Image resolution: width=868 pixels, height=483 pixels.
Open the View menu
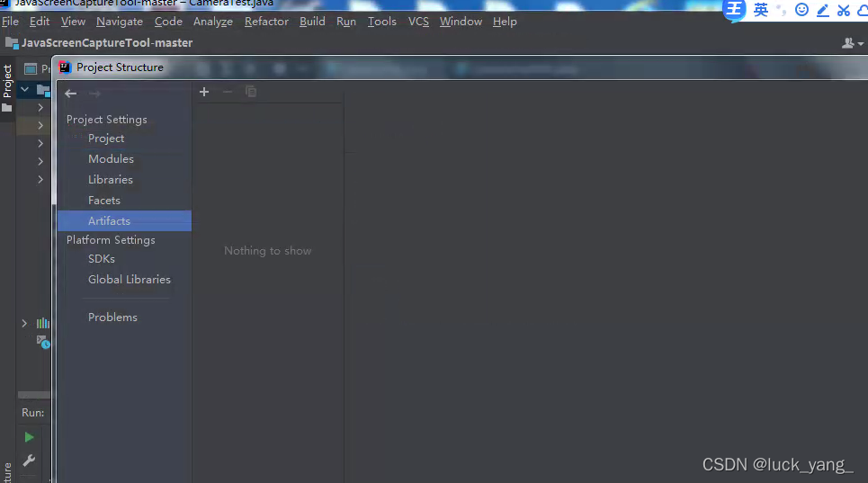click(73, 22)
